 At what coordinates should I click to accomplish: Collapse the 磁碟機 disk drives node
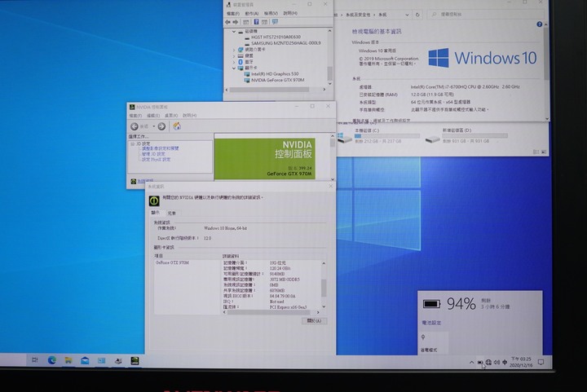[234, 32]
